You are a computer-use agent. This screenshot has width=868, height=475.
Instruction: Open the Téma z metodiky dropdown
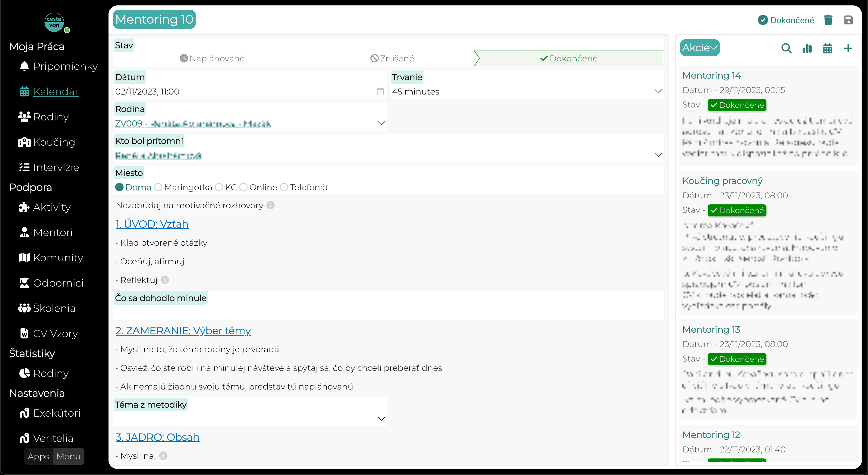[x=250, y=418]
